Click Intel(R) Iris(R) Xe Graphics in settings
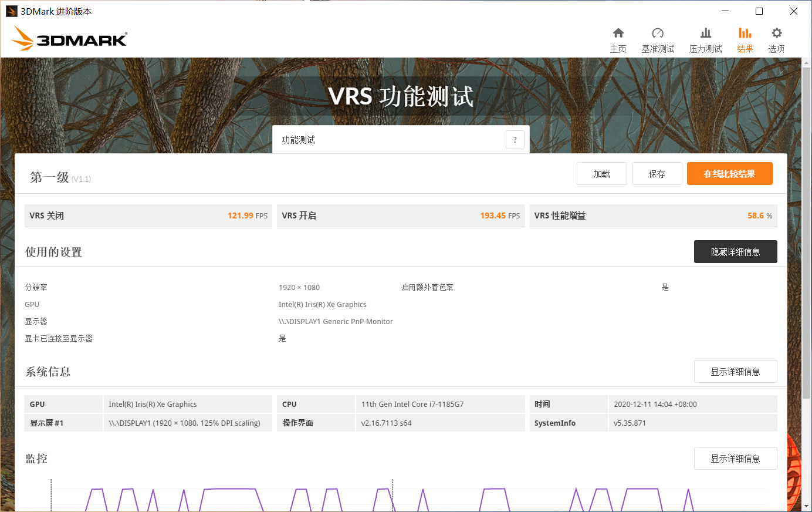Image resolution: width=812 pixels, height=512 pixels. [x=323, y=304]
